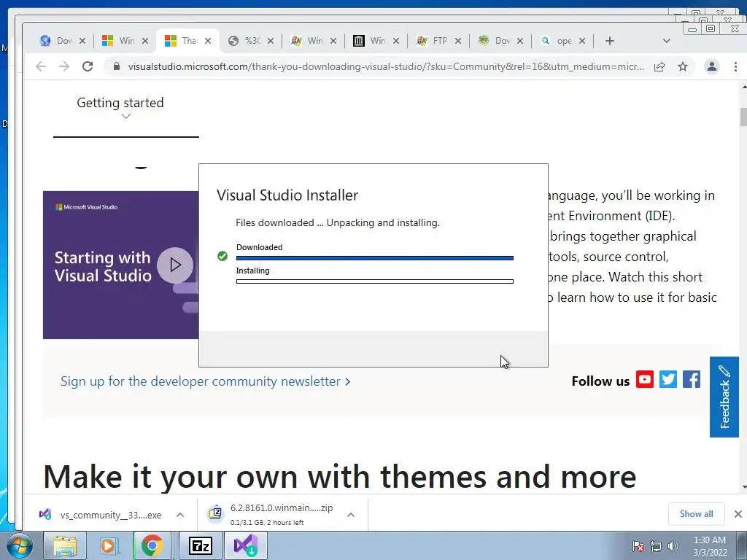The width and height of the screenshot is (747, 560).
Task: Expand options for vs_community exe download
Action: (180, 515)
